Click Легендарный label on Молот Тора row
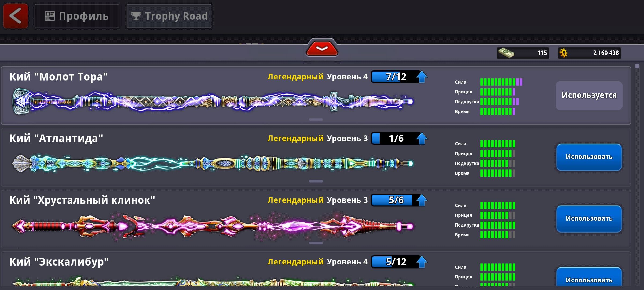 point(295,77)
